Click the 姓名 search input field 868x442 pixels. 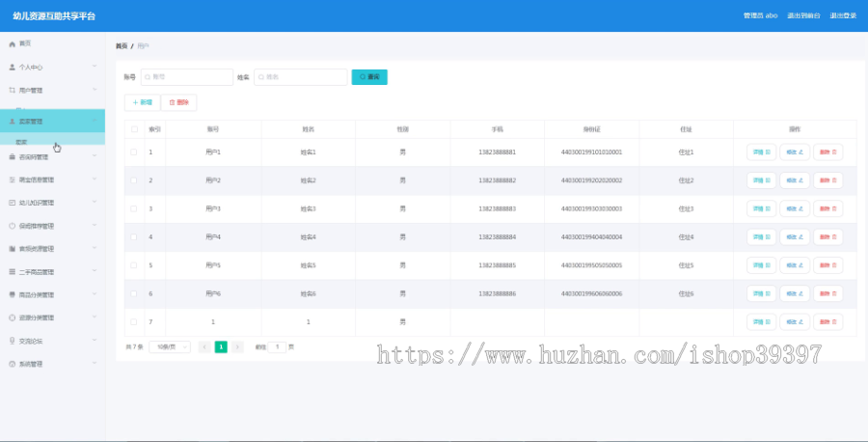tap(301, 77)
